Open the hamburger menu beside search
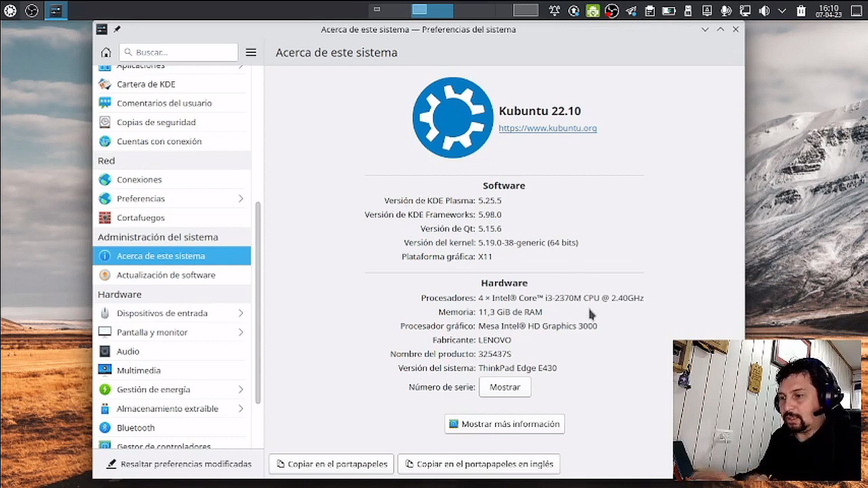The width and height of the screenshot is (868, 488). [251, 52]
